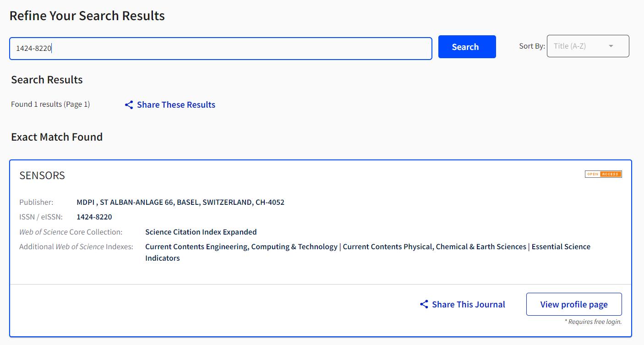The width and height of the screenshot is (644, 345).
Task: Click the SENSORS journal title
Action: [x=42, y=175]
